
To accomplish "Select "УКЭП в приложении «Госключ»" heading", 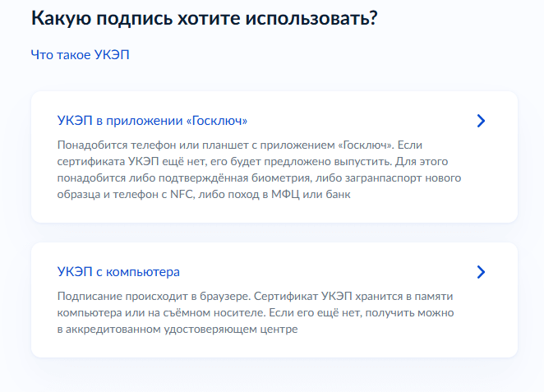I will (x=152, y=120).
